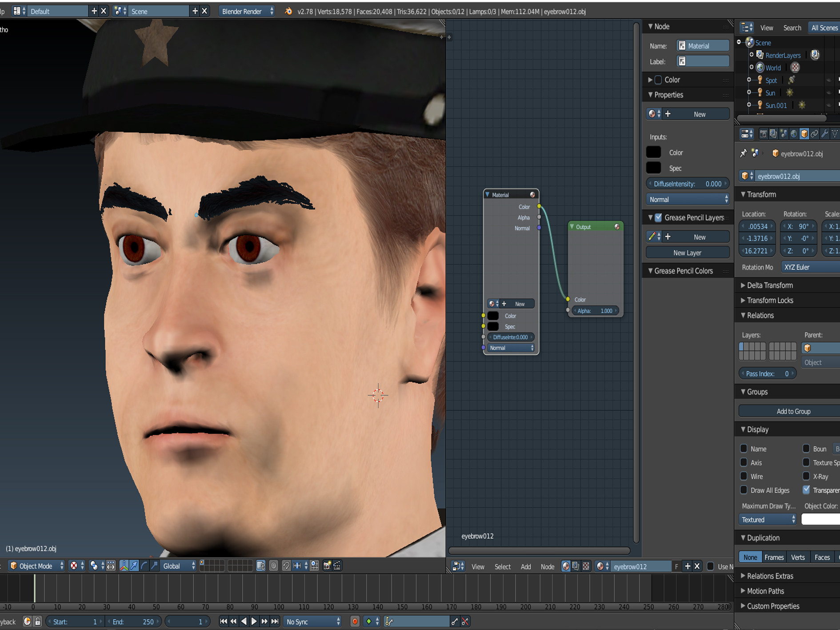Click the rotate manipulator arc icon

144,566
